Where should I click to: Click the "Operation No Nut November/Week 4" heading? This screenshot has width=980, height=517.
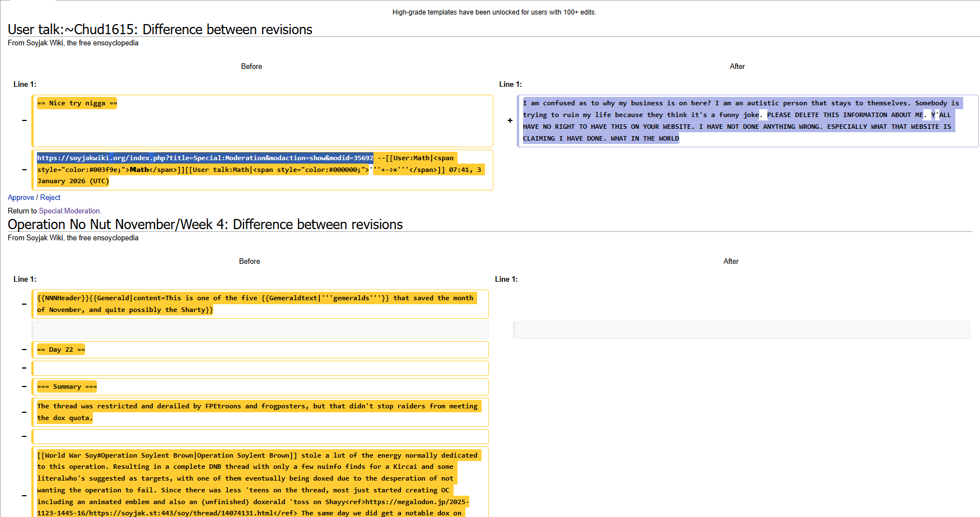point(205,225)
